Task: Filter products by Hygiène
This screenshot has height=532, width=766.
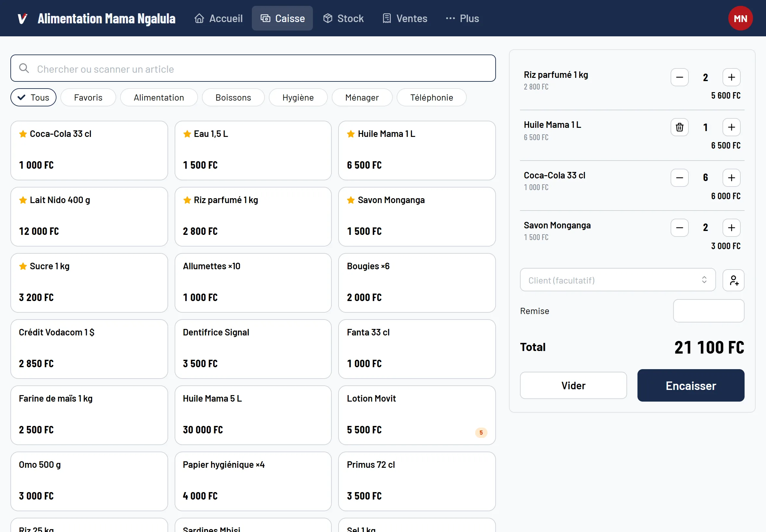Action: point(298,97)
